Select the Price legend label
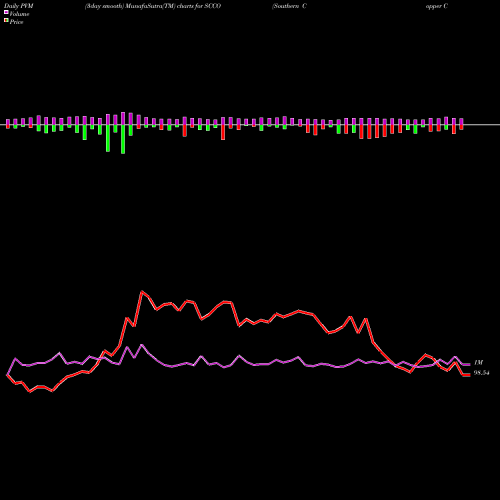Viewport: 500px width, 500px height. pyautogui.click(x=16, y=22)
